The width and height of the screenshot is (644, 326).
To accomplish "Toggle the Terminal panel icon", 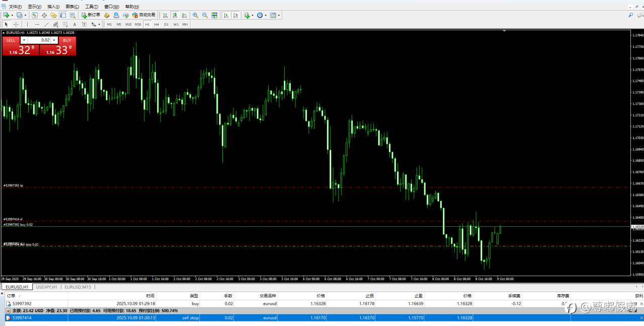I will (63, 15).
